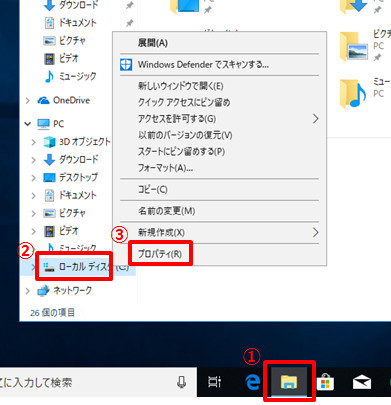Click the 26 個の項目 status text
Image resolution: width=391 pixels, height=405 pixels.
[x=52, y=313]
